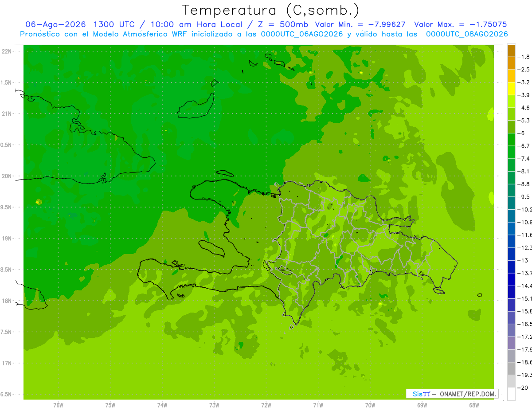Screen dimensions: 532x411
Task: Click '1300 UTC' in the header line
Action: [113, 24]
